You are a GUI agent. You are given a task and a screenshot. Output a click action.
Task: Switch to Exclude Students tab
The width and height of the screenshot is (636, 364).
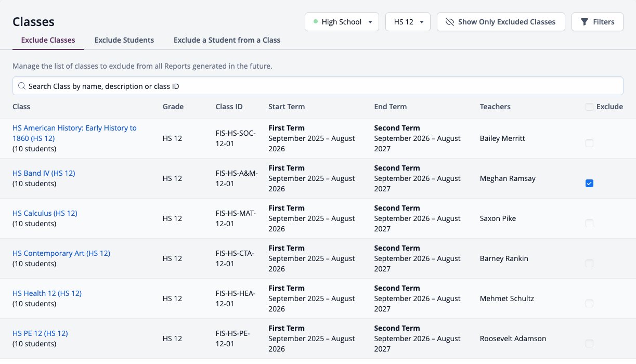[x=124, y=40]
